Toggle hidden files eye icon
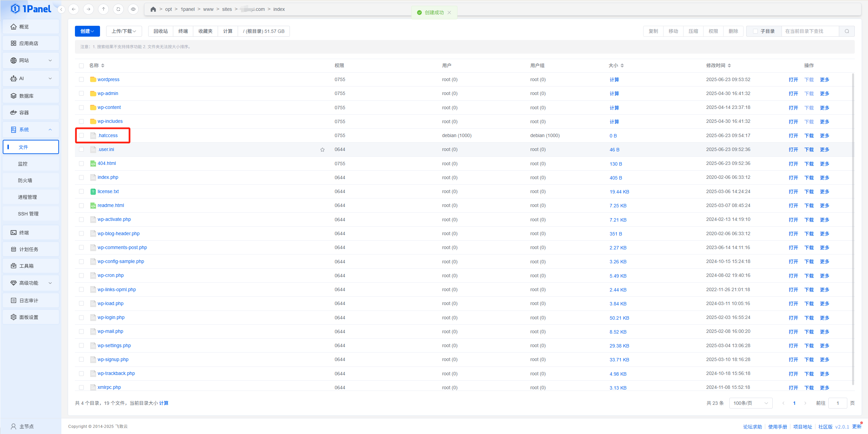Image resolution: width=868 pixels, height=434 pixels. click(133, 9)
